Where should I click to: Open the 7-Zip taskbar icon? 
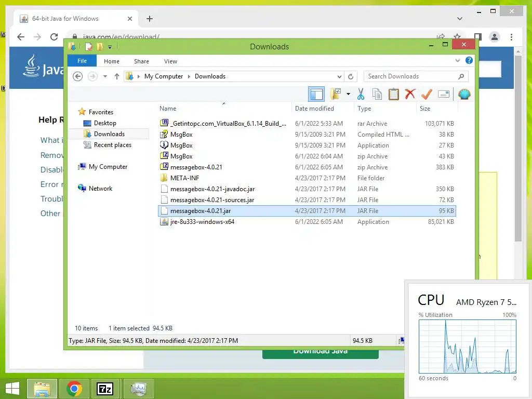[x=105, y=389]
